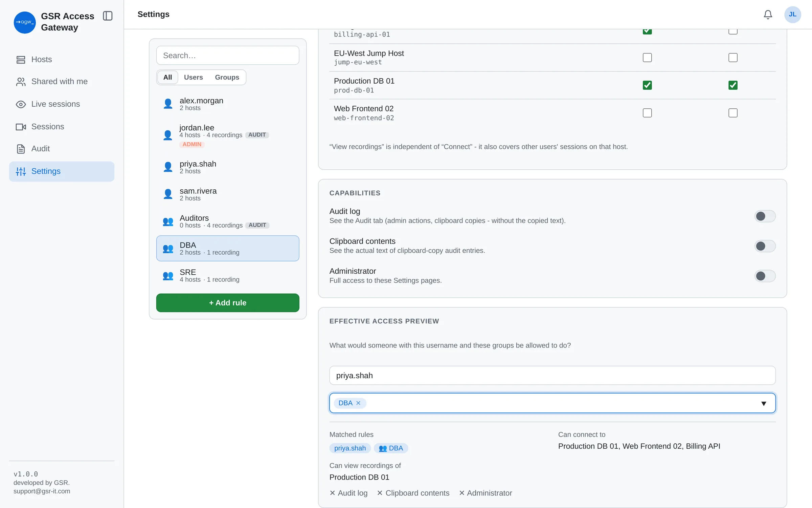The width and height of the screenshot is (812, 508).
Task: Switch to the Users filter tab
Action: click(x=193, y=77)
